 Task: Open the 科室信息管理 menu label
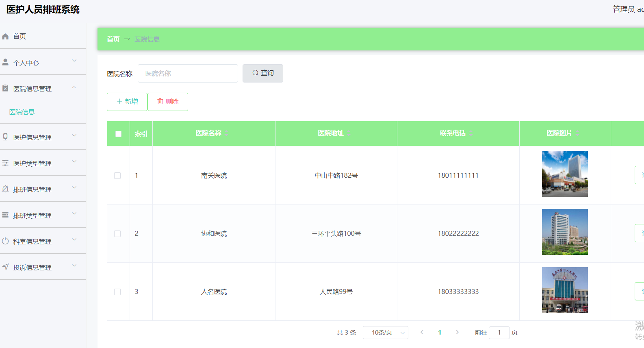(33, 241)
